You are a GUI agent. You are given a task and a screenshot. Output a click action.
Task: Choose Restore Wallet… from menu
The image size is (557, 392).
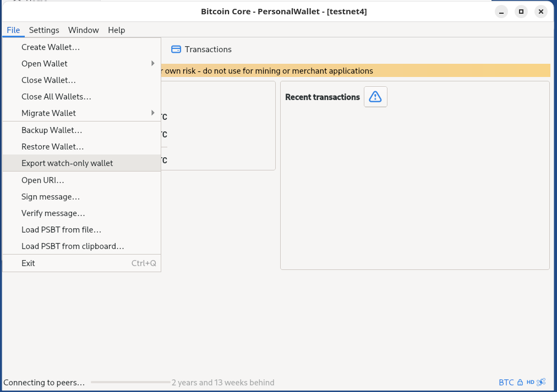point(81,146)
